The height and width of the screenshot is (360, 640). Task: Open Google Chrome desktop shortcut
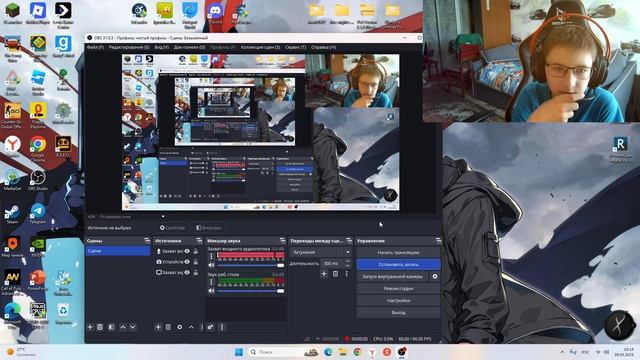click(38, 149)
